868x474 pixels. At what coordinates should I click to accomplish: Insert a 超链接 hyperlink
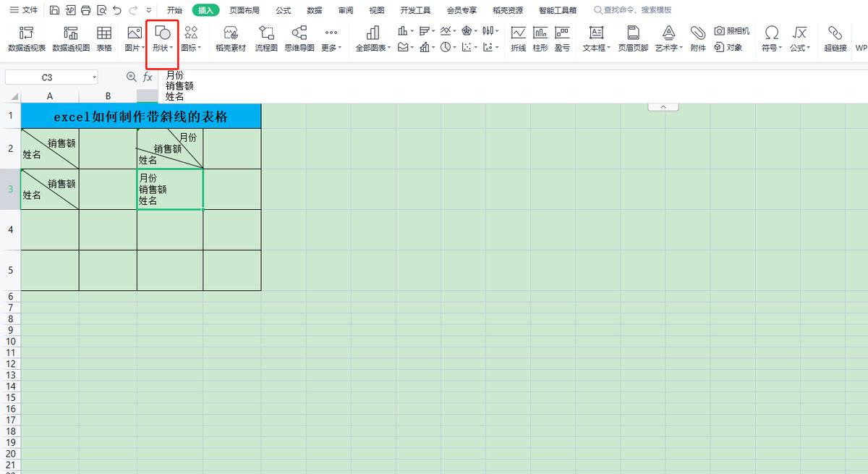coord(835,39)
